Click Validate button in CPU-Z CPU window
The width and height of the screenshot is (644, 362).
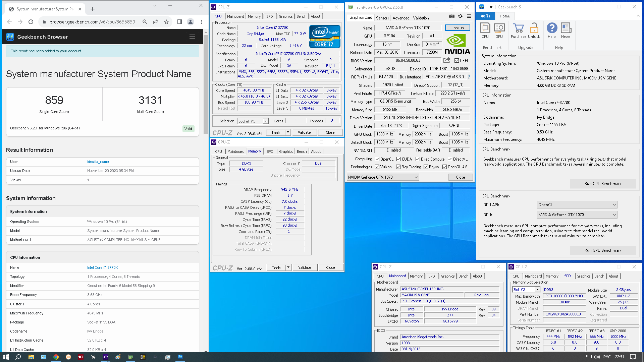(304, 132)
